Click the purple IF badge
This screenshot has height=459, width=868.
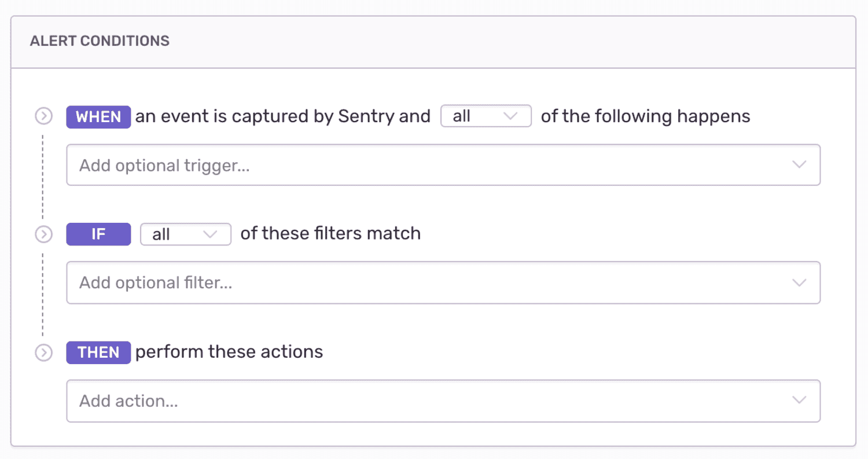pos(98,234)
